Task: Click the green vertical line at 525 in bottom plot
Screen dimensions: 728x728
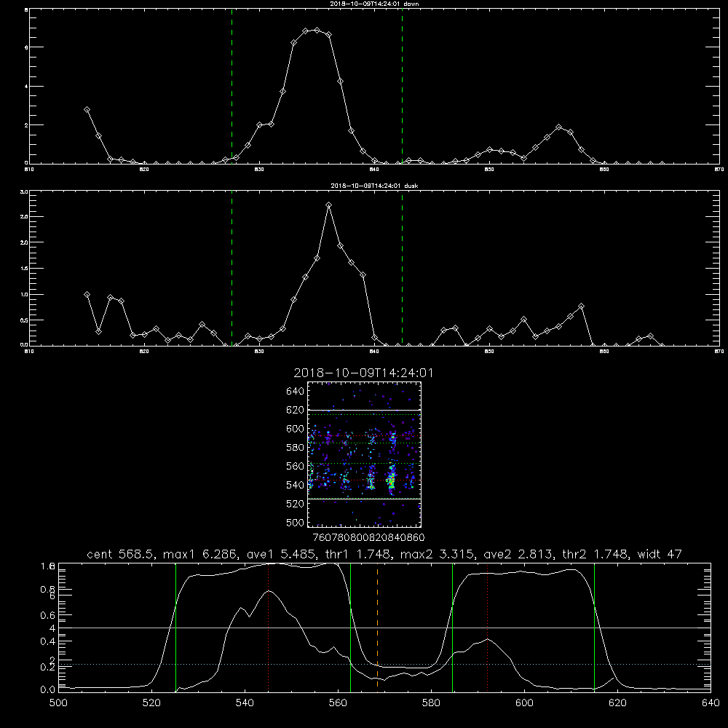Action: pos(176,627)
